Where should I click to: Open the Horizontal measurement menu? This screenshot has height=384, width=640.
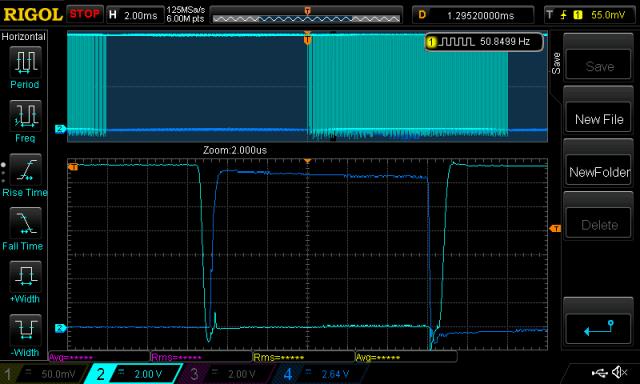click(x=24, y=37)
